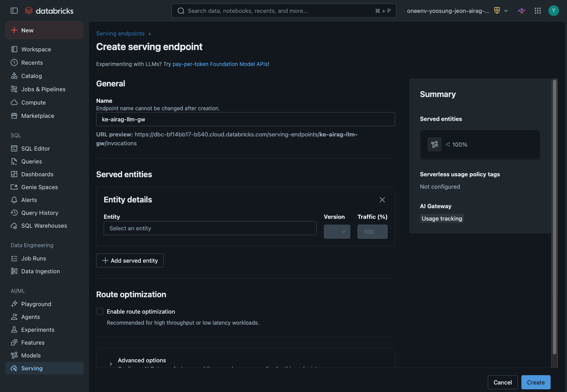
Task: Launch SQL Editor from its icon
Action: click(x=14, y=148)
